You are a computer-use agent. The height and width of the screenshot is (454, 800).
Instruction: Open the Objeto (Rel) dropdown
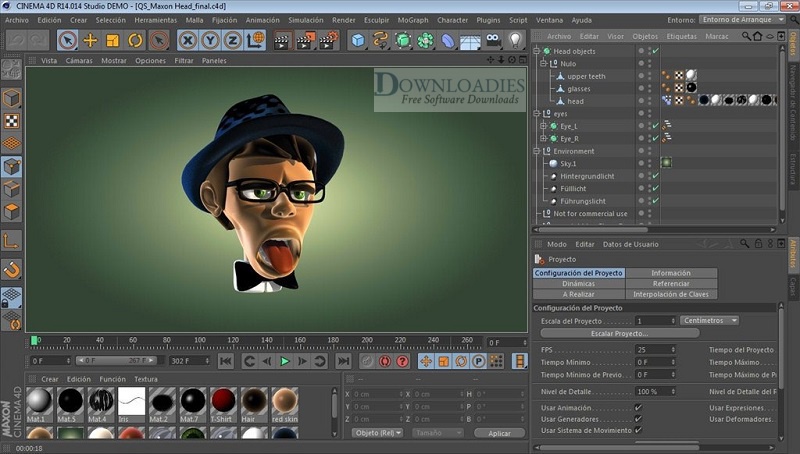pos(378,433)
